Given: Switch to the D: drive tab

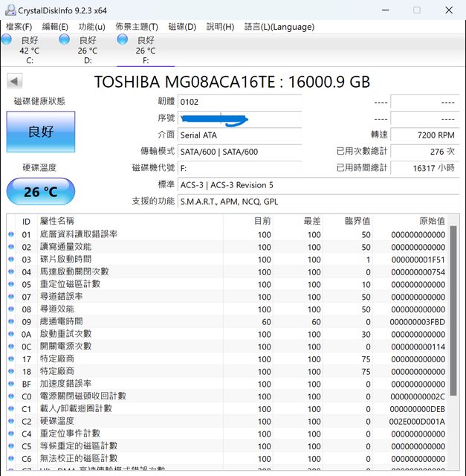Looking at the screenshot, I should (x=88, y=50).
